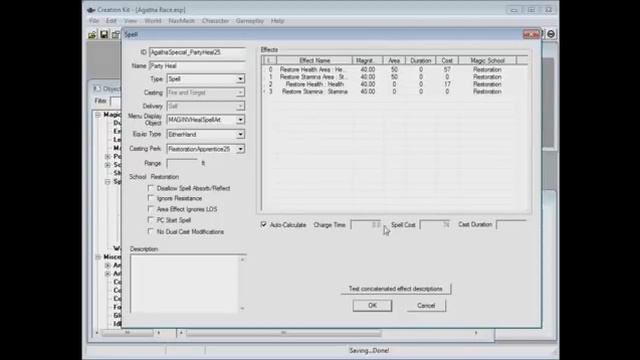Click the Magnitude column header
Viewport: 640px width, 360px height.
(367, 60)
